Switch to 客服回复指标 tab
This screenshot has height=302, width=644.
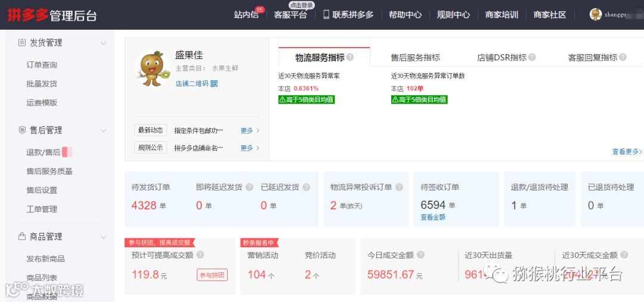click(x=593, y=57)
